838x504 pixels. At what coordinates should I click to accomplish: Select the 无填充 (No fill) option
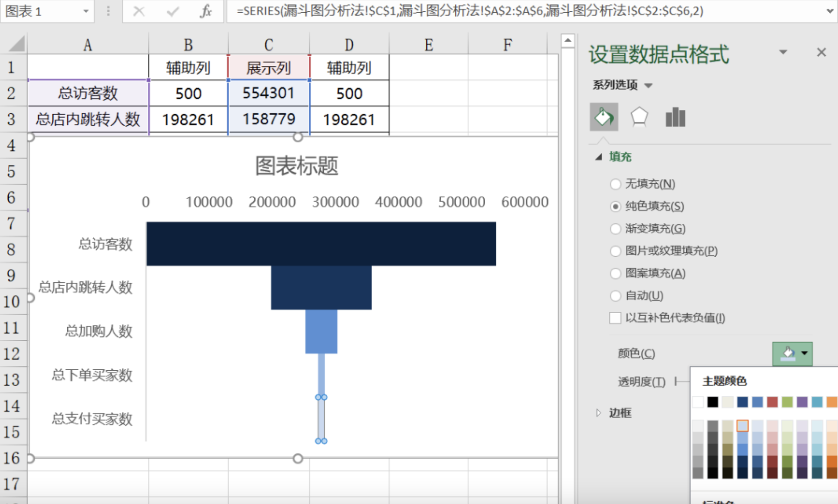point(615,184)
